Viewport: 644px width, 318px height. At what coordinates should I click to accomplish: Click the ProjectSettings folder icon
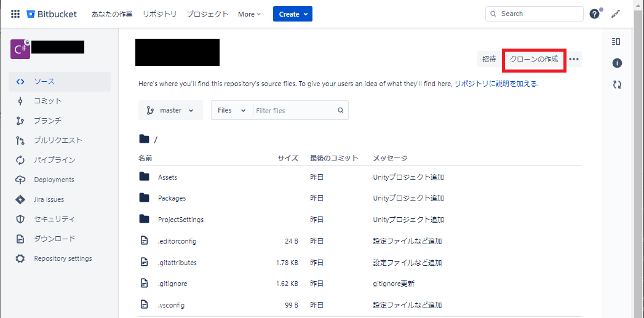point(144,219)
